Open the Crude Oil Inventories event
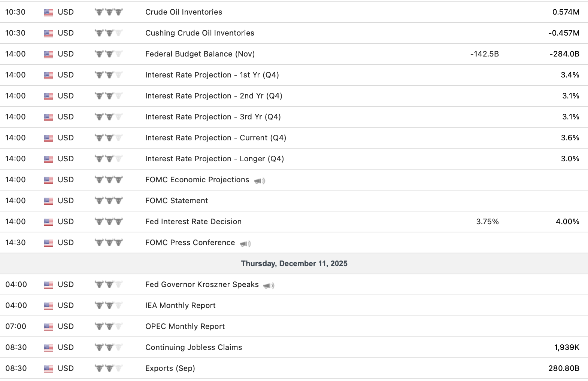The width and height of the screenshot is (588, 381). (x=184, y=12)
